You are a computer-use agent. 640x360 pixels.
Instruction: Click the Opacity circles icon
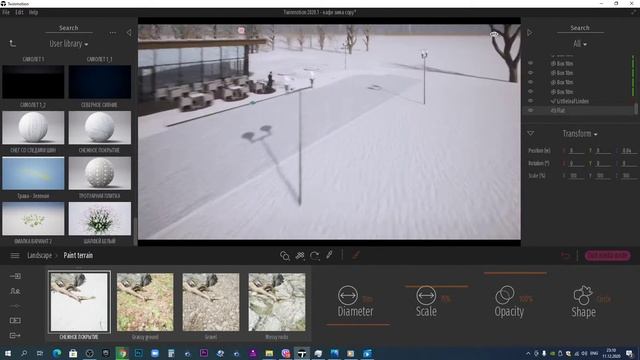(505, 295)
